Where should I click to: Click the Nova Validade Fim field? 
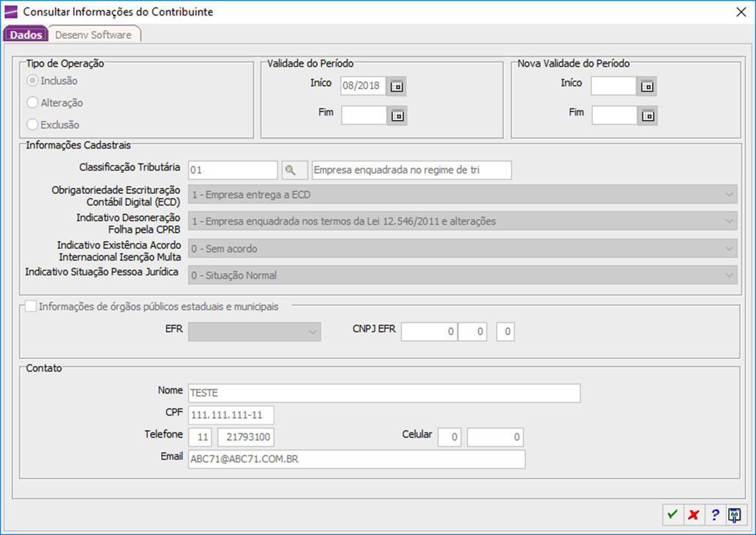click(x=615, y=115)
